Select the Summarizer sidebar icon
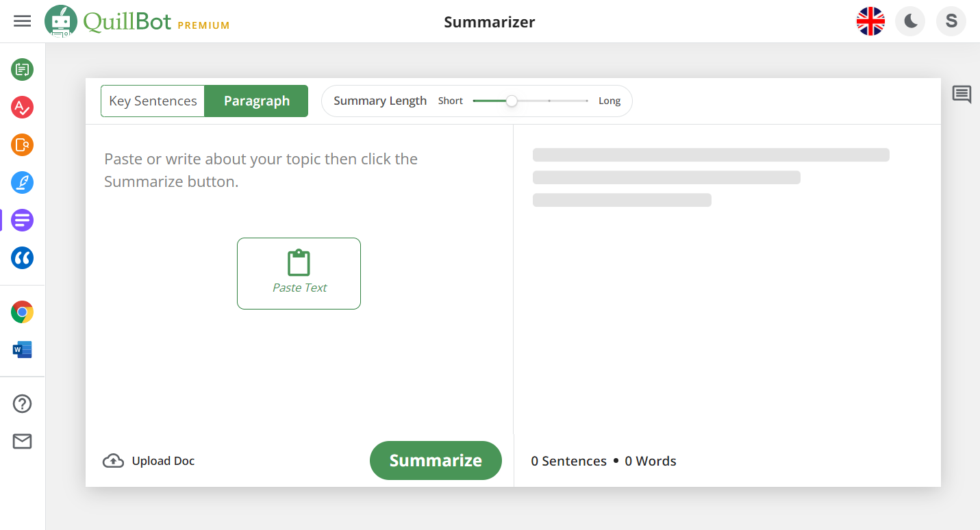Image resolution: width=980 pixels, height=530 pixels. point(22,220)
